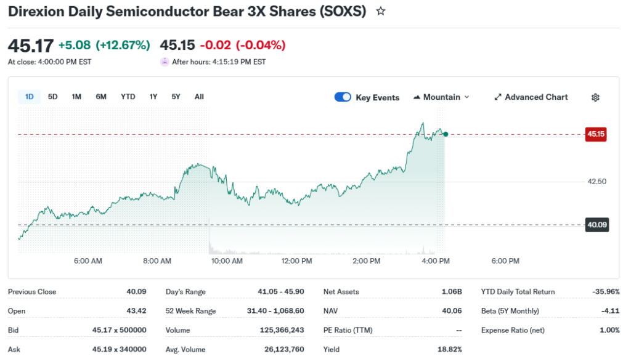Select the 1Y time range

coord(153,97)
